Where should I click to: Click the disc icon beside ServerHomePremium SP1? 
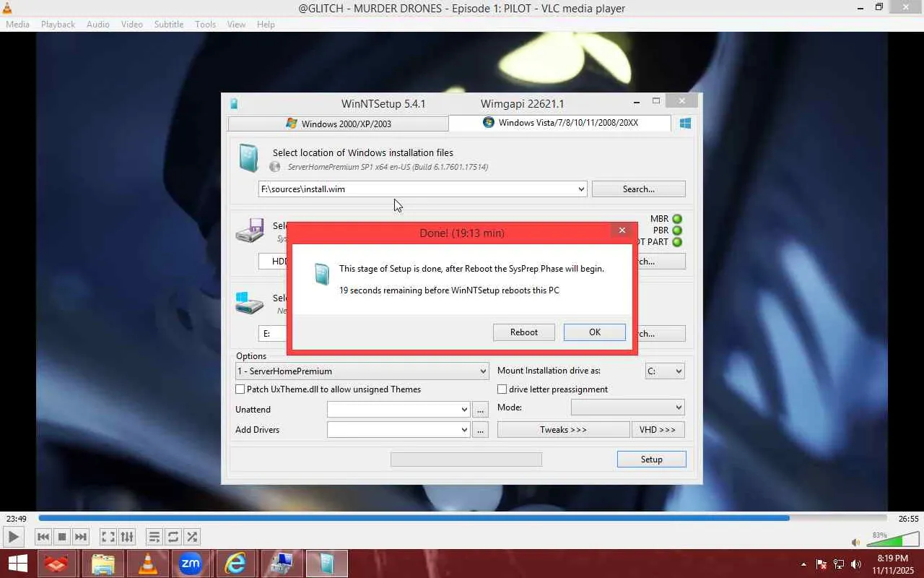pos(275,167)
